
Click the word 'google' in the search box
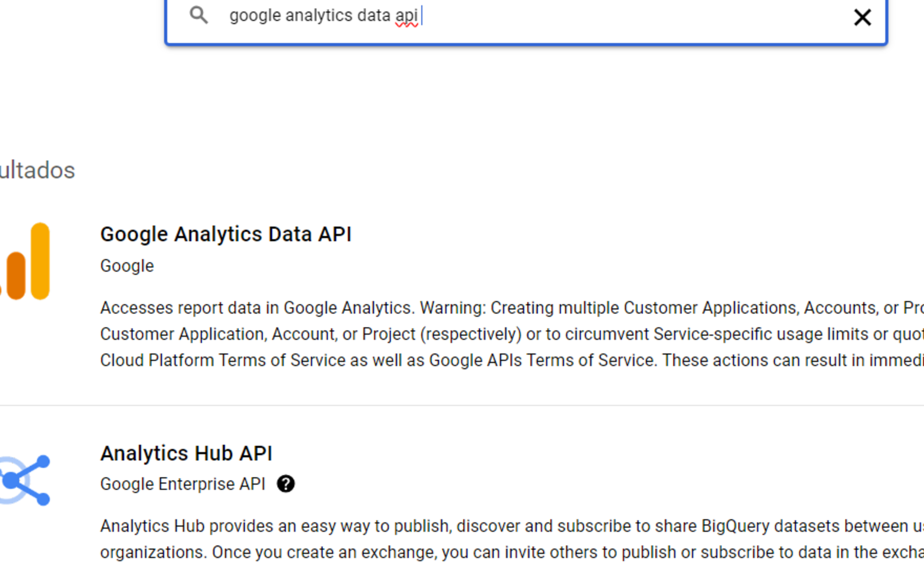point(255,16)
